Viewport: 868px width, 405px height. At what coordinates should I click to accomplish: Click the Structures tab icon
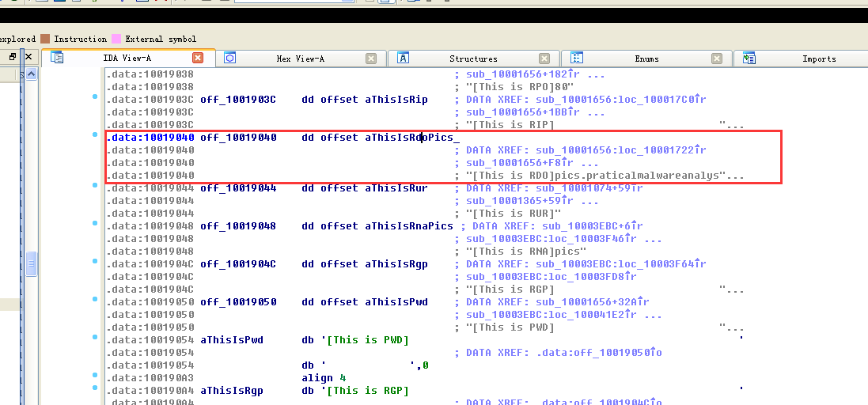coord(403,58)
